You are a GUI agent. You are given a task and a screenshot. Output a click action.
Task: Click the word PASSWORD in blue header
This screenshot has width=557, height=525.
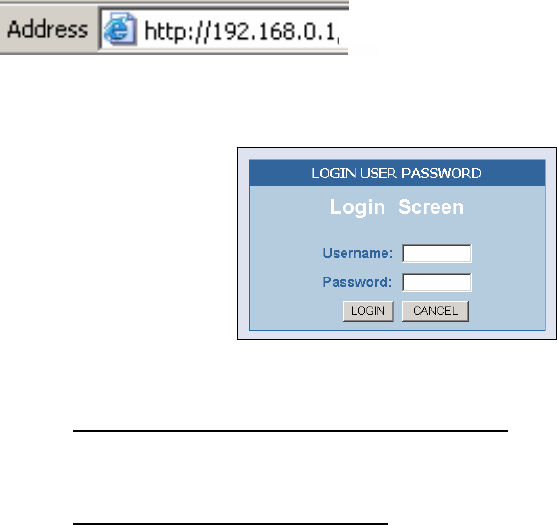(x=441, y=173)
